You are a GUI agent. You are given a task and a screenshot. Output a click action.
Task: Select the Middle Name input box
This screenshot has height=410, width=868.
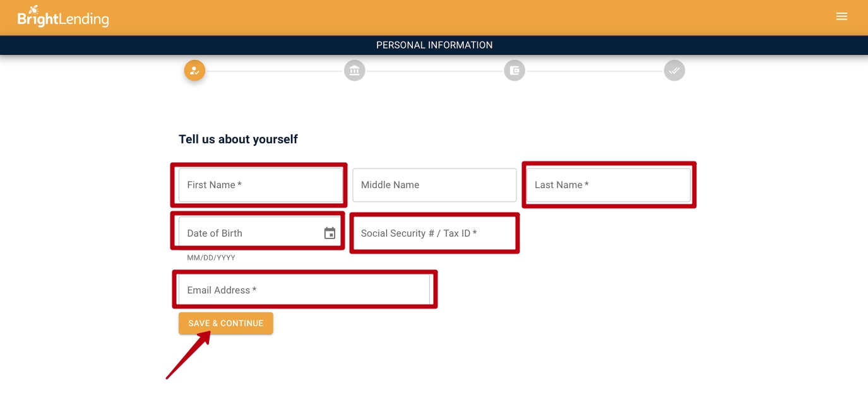[x=434, y=185]
